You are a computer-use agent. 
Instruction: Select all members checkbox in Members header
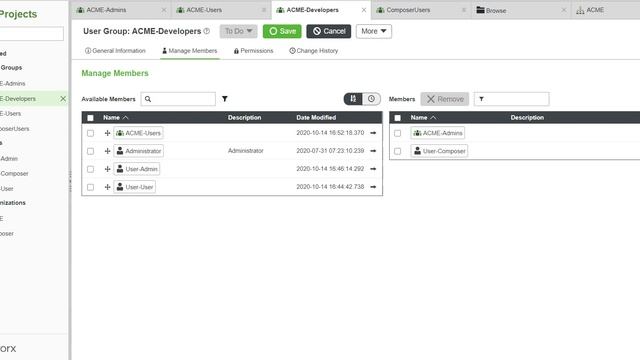click(398, 118)
